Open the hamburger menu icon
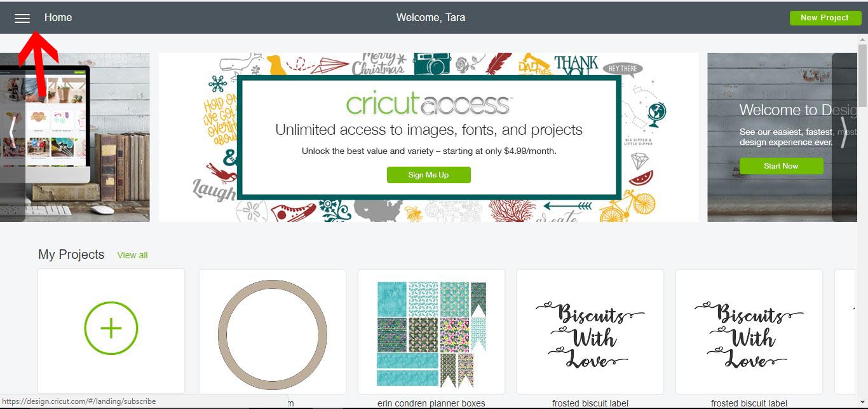 coord(22,18)
